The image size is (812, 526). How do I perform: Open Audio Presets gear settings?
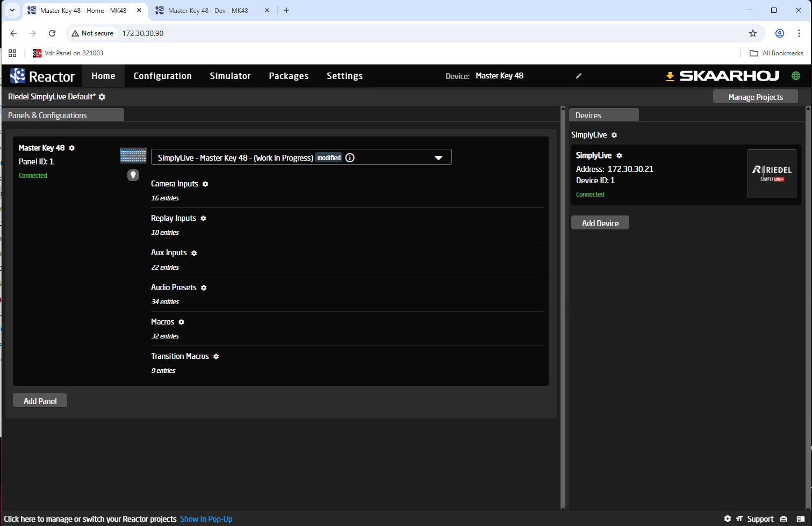point(204,287)
